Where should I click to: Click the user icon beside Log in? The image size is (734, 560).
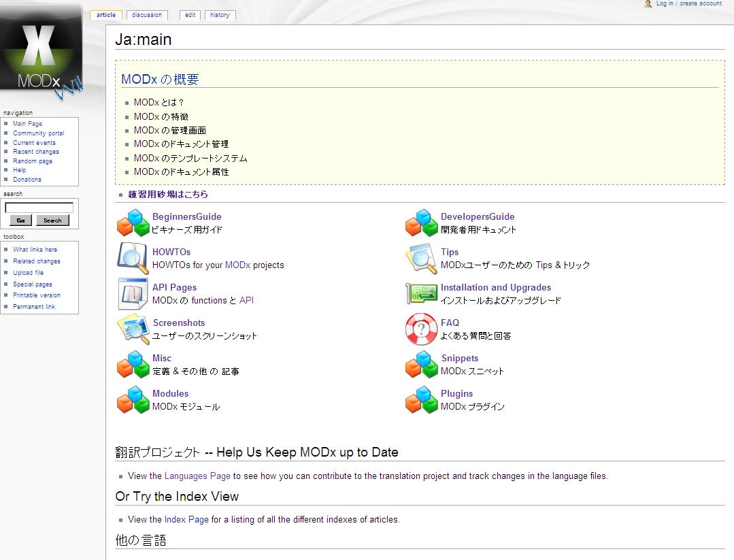pos(648,4)
